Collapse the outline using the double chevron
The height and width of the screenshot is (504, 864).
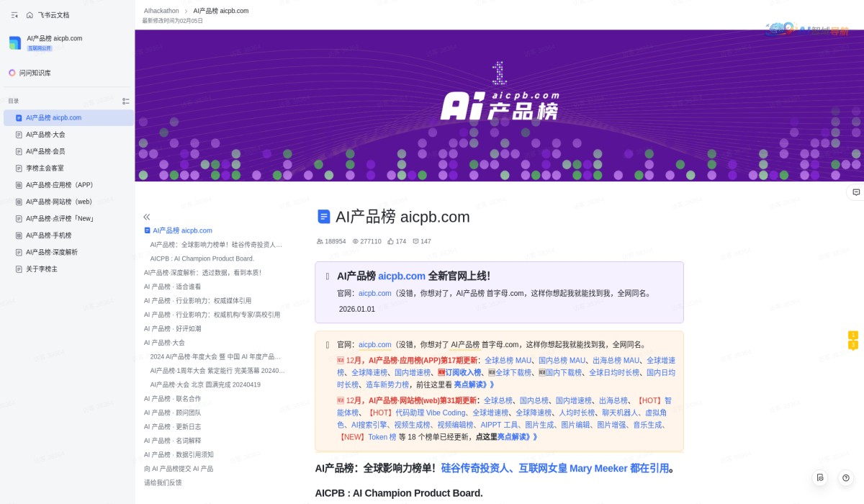point(147,216)
